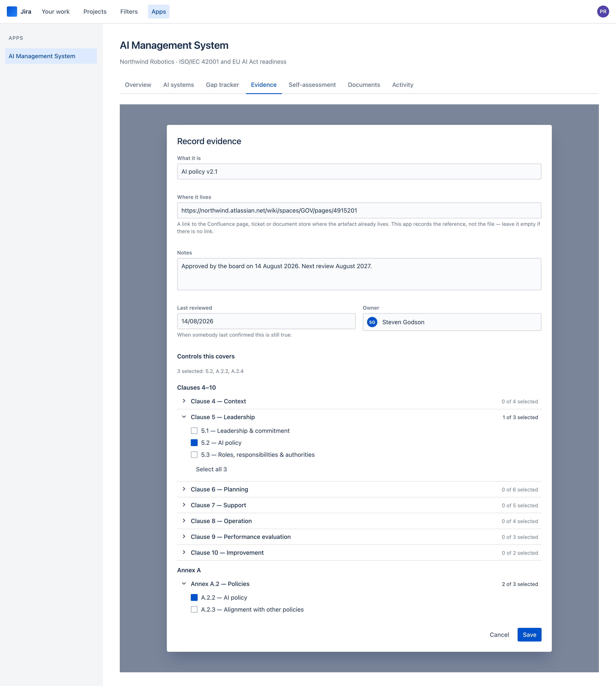
Task: Save the evidence record
Action: point(529,634)
